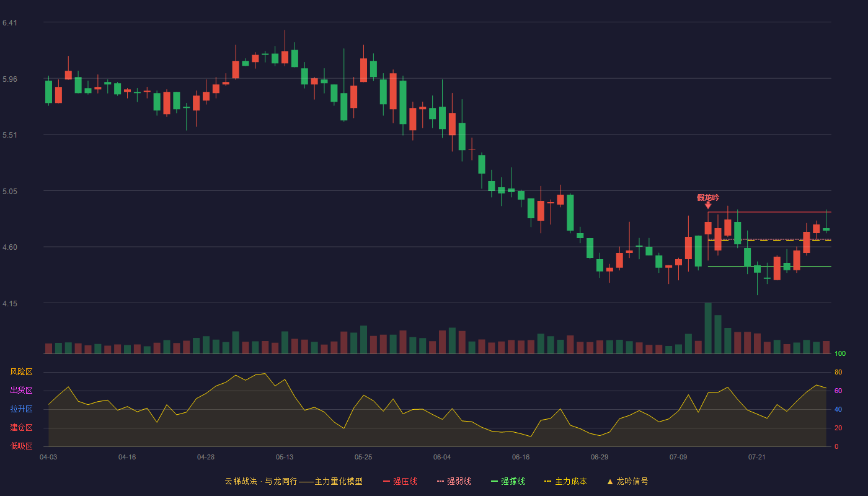The image size is (868, 496).
Task: Click the 5.51 price axis label
Action: tap(10, 135)
